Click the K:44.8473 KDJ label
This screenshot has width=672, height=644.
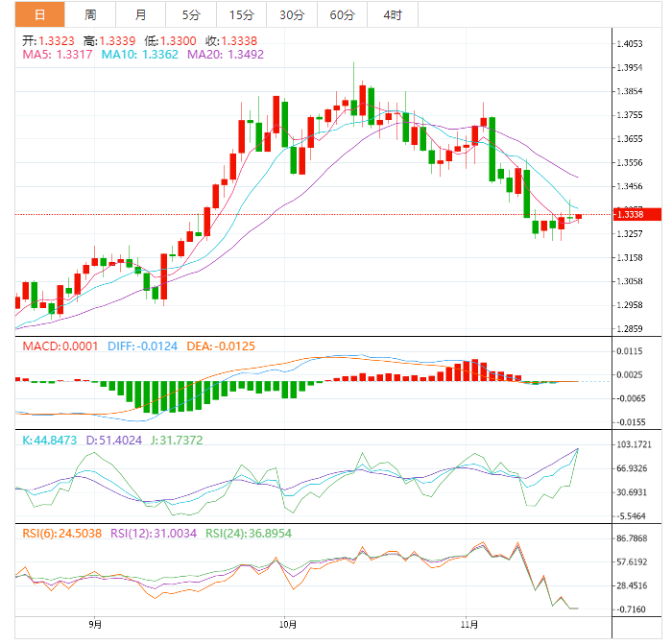(50, 440)
